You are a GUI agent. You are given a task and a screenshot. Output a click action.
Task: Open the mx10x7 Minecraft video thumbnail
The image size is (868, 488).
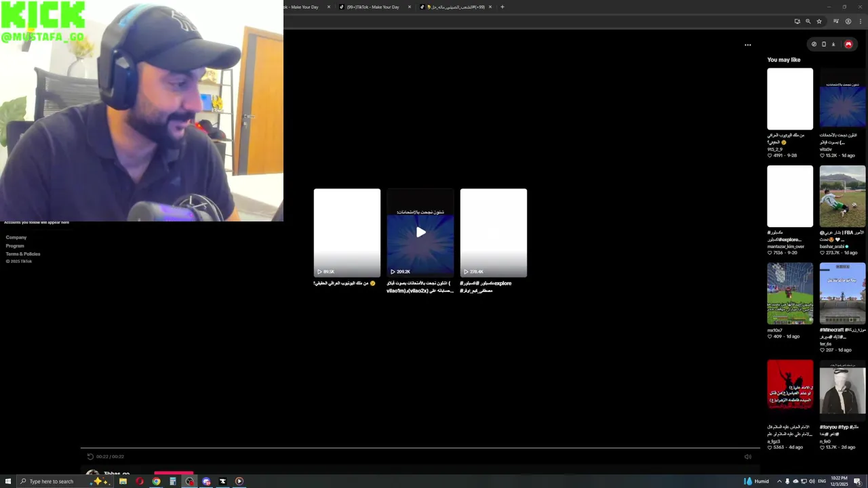point(790,293)
